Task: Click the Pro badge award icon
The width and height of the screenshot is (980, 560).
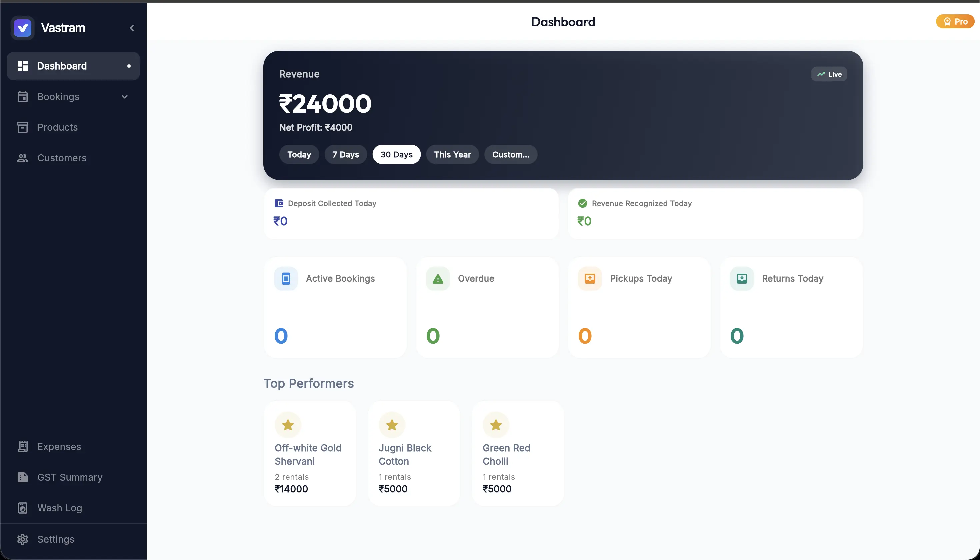Action: click(947, 22)
